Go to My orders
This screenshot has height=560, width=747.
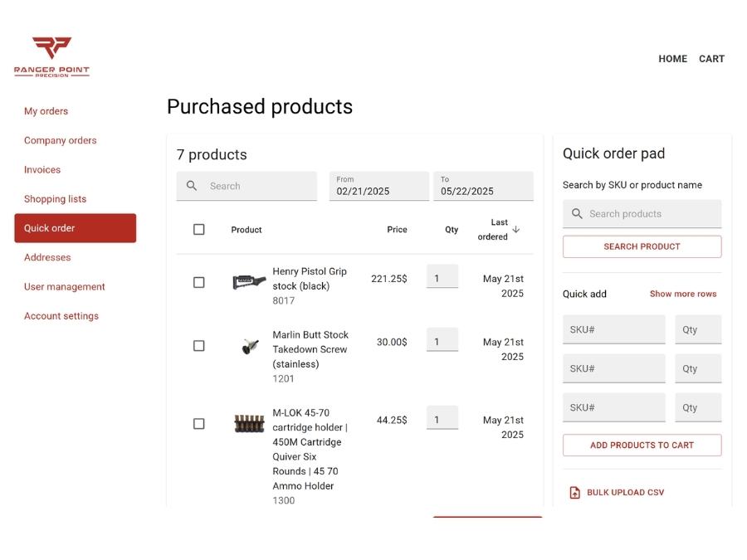(x=46, y=111)
